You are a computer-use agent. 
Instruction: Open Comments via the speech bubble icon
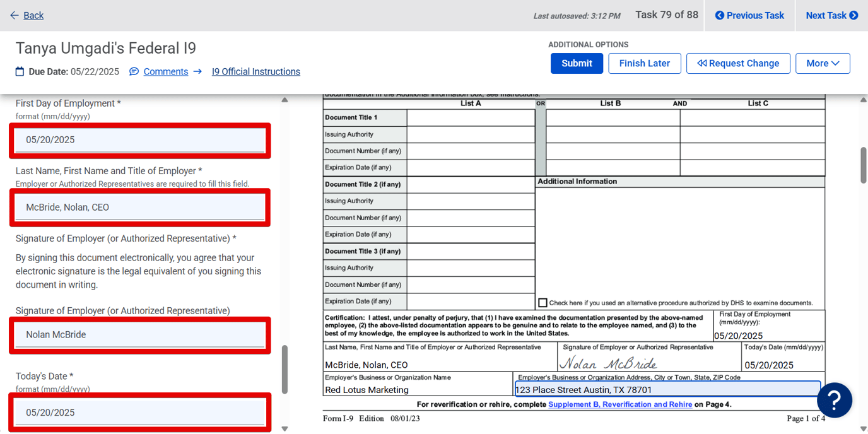point(133,71)
